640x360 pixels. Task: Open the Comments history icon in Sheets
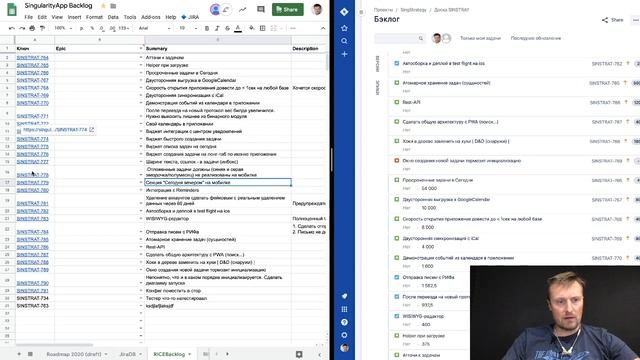click(260, 9)
